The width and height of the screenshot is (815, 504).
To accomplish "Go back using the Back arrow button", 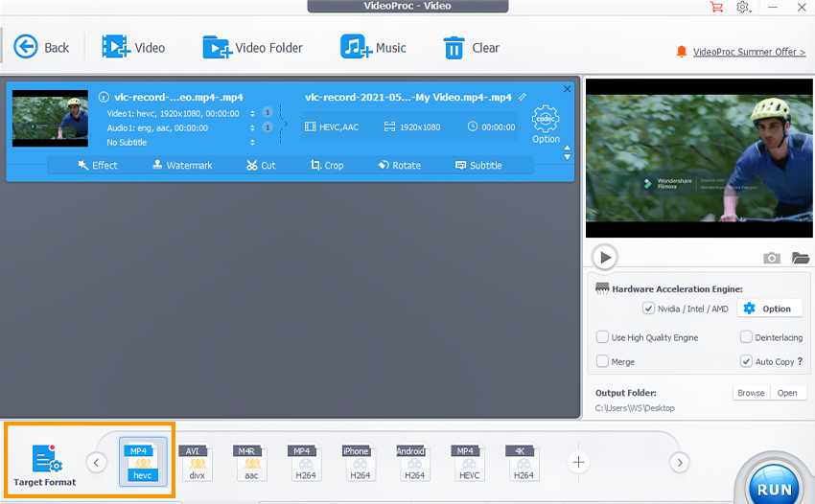I will [x=41, y=47].
